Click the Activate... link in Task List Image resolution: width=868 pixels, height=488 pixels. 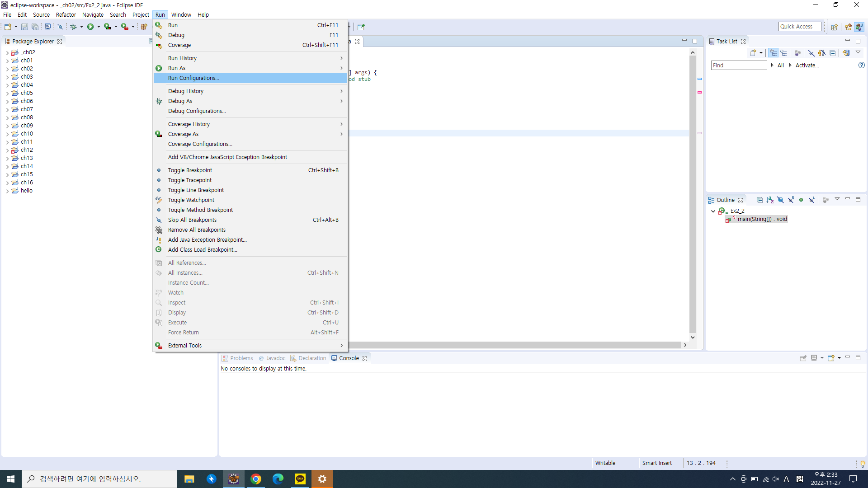[807, 66]
